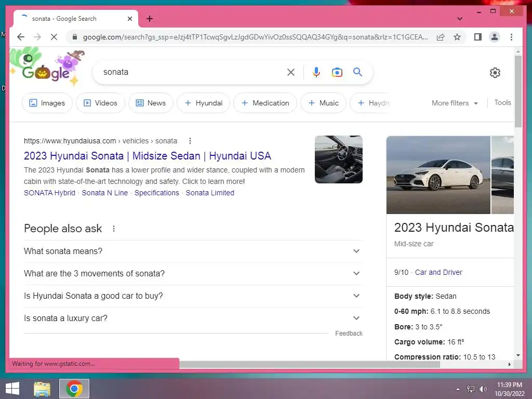Screen dimensions: 532x399
Task: Open the taskbar clock and date
Action: click(x=510, y=389)
